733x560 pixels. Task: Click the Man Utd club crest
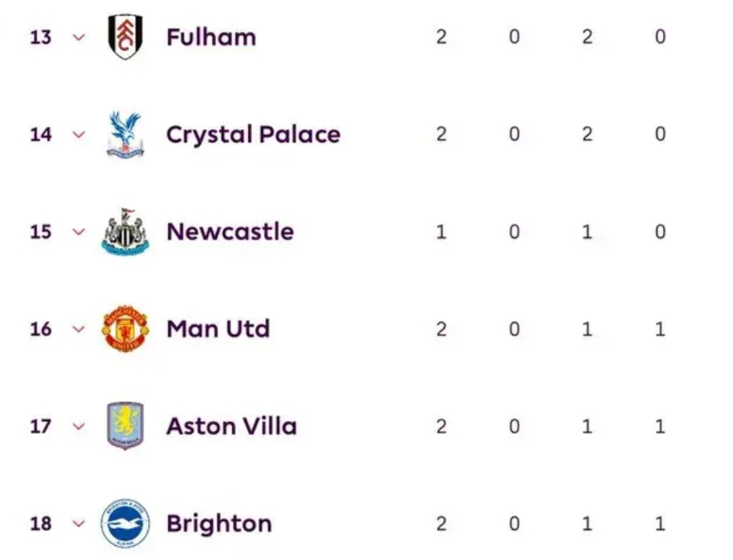pos(125,329)
